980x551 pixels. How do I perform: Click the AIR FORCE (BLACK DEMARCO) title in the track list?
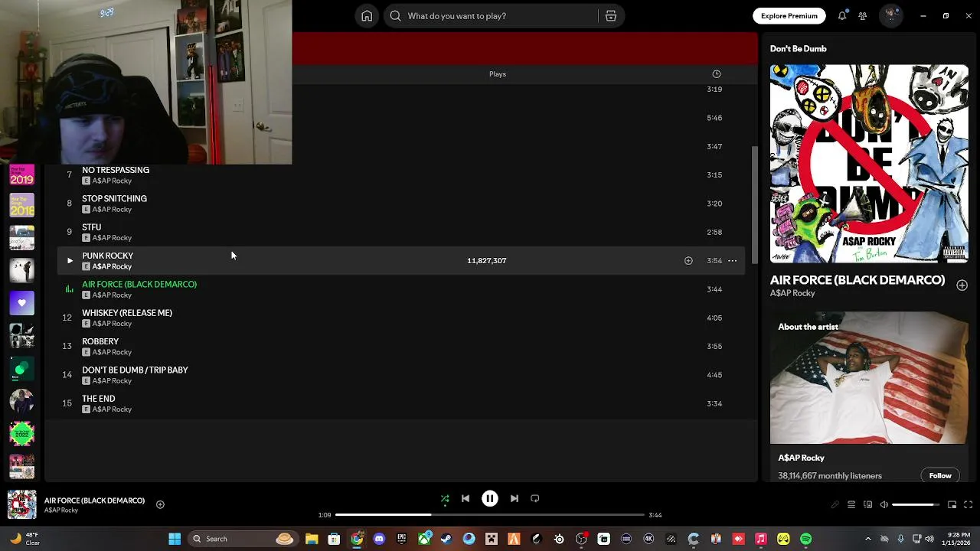pos(139,284)
